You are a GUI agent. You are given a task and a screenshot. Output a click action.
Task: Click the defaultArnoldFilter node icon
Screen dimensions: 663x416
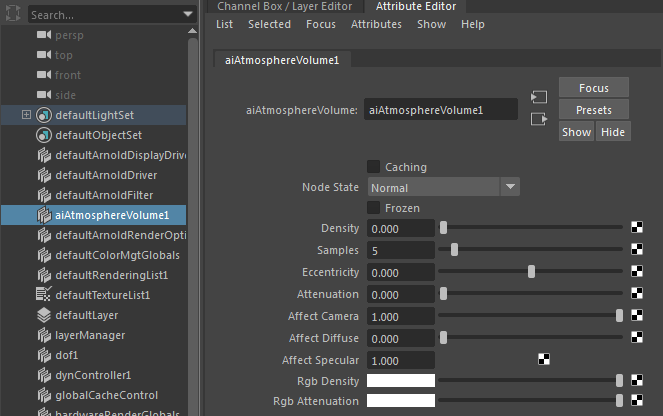[x=44, y=195]
